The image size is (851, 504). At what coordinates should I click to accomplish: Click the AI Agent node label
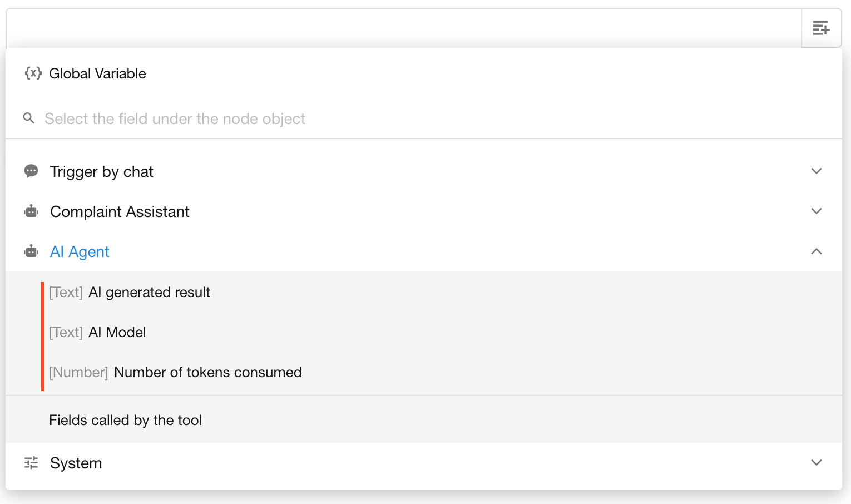coord(80,252)
